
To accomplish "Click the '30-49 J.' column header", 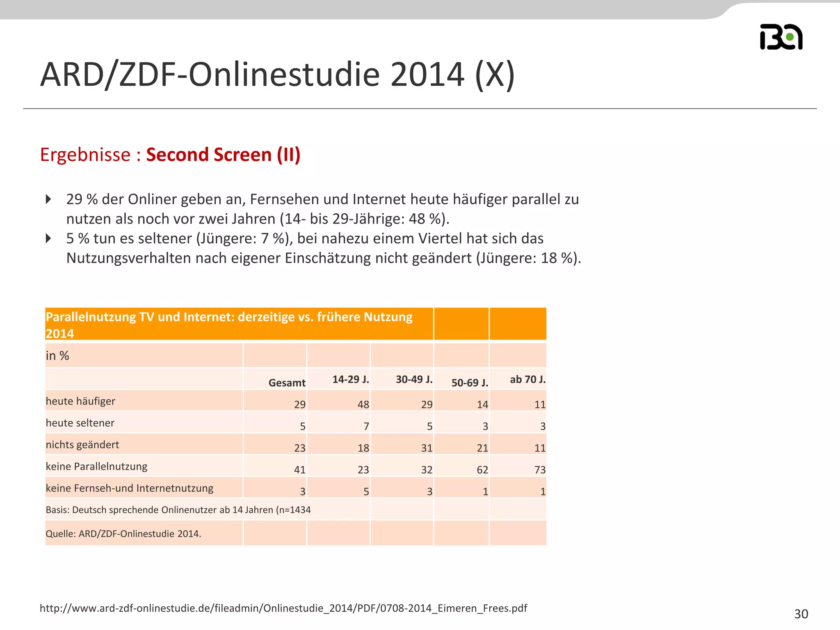I will [x=414, y=379].
